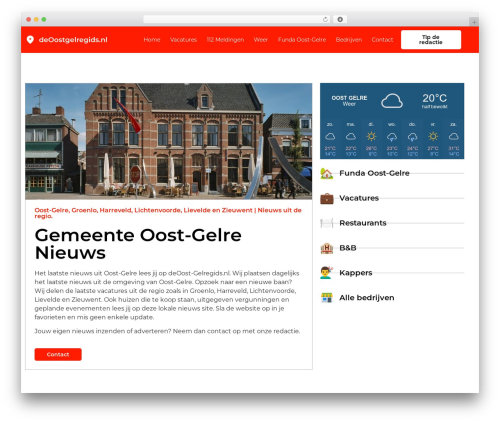This screenshot has width=500, height=423.
Task: Click the large cloud icon in the weather widget
Action: click(x=392, y=101)
